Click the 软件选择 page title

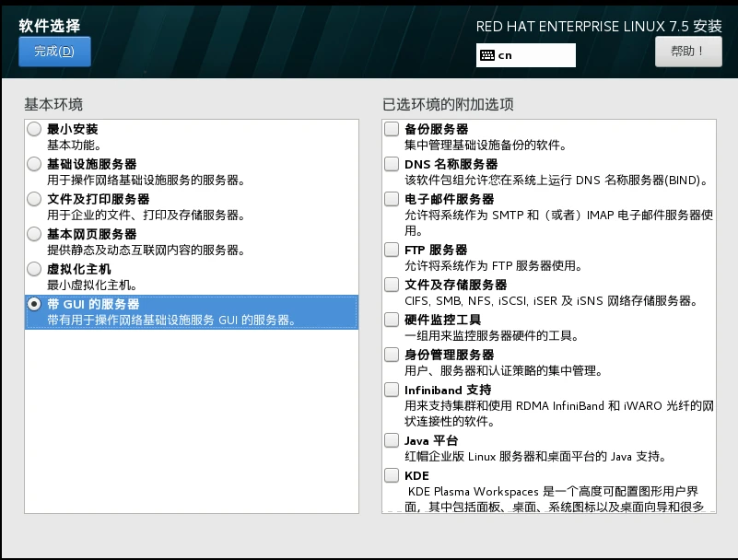coord(50,26)
